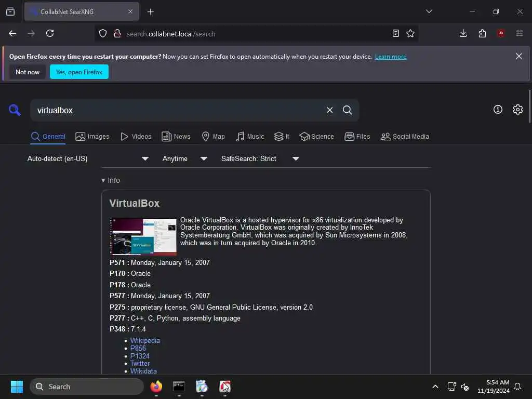This screenshot has height=399, width=532.
Task: Open the extensions puzzle icon
Action: tap(482, 33)
